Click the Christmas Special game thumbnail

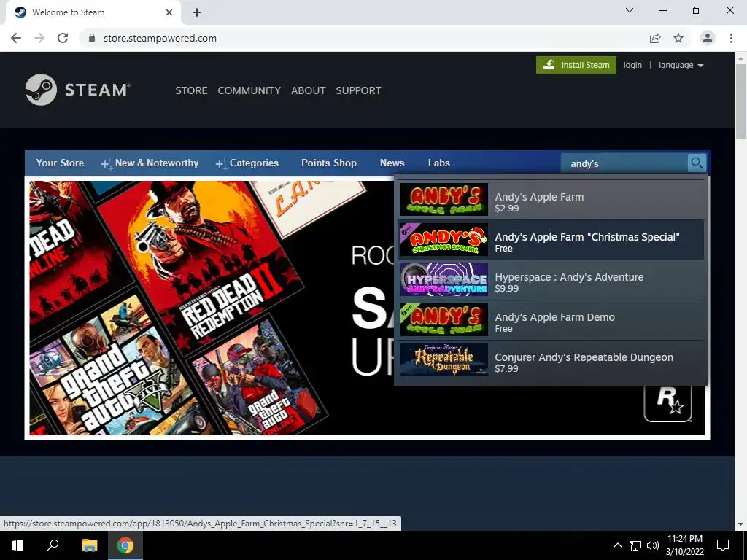444,239
